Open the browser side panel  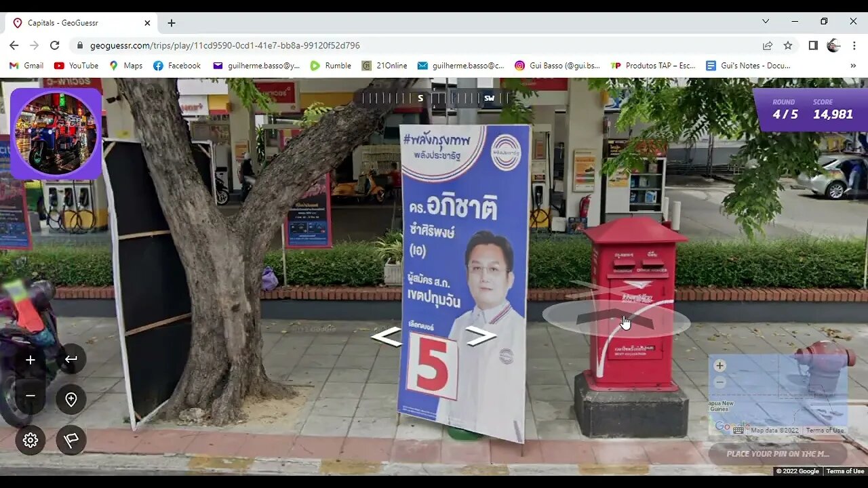(x=813, y=45)
